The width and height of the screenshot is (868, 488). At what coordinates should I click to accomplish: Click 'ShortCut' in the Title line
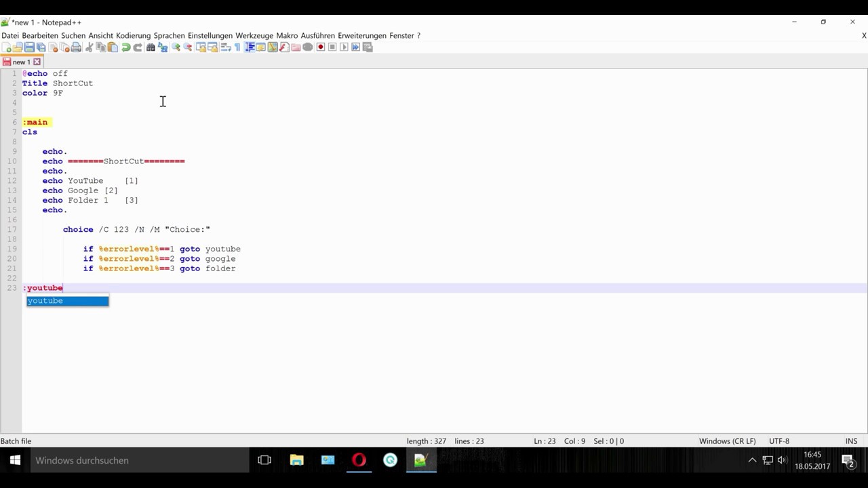point(73,83)
